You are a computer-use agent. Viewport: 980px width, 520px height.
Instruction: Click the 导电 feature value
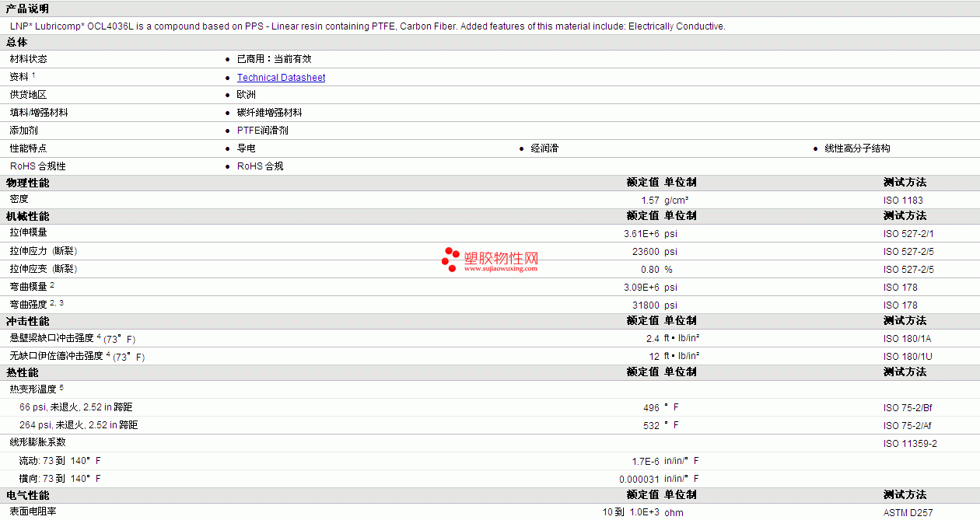(x=247, y=148)
